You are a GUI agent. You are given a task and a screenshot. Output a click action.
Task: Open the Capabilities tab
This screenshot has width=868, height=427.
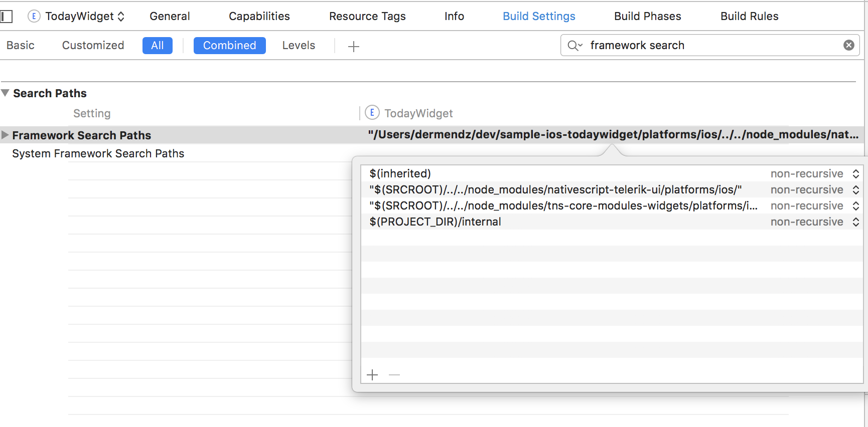click(x=259, y=17)
